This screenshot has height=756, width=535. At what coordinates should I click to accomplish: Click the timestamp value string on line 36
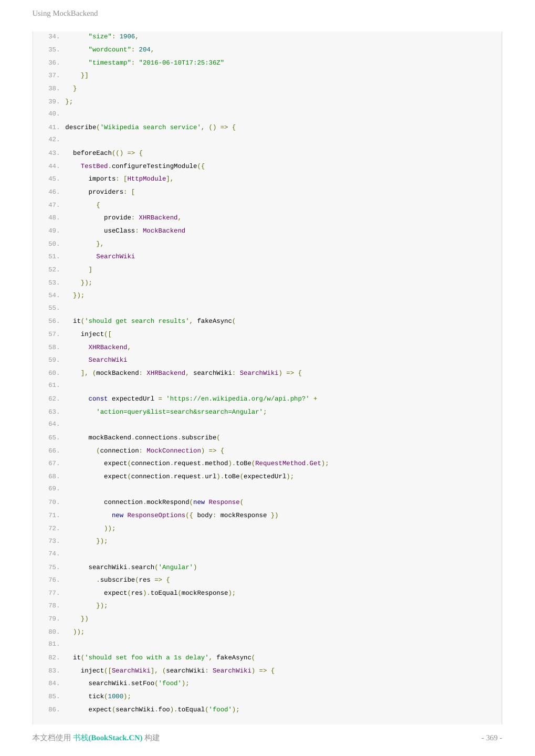[181, 63]
